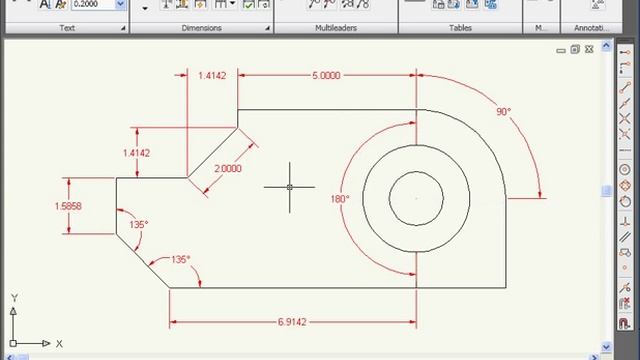Choose the Nearest object snap

point(625,288)
